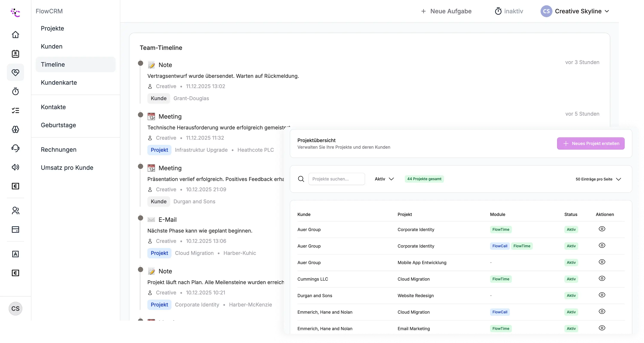Toggle the inaktiv timer status

(509, 11)
